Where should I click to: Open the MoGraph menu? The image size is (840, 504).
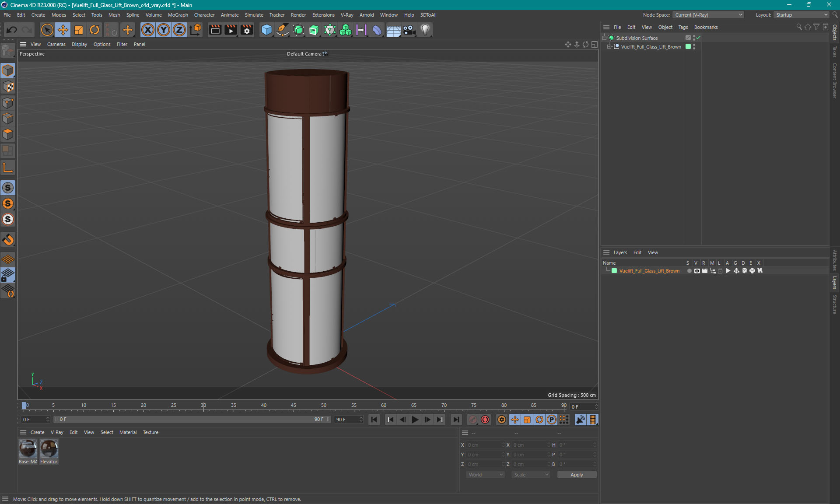[178, 15]
